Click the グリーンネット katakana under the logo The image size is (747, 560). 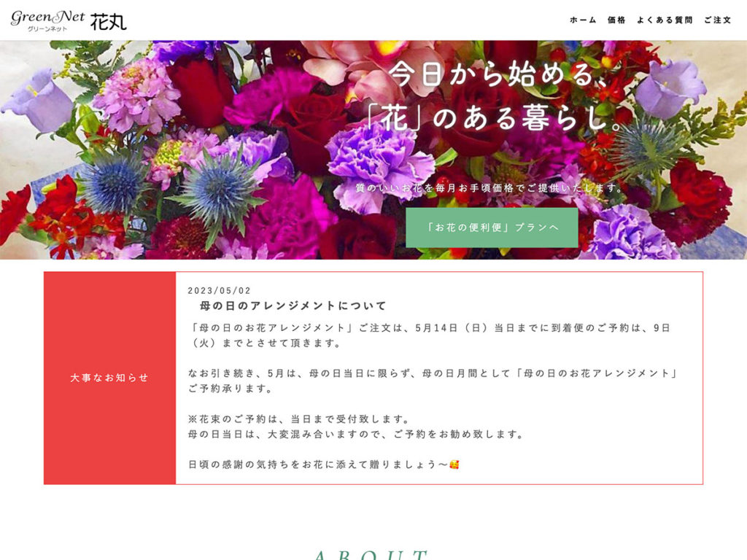[x=47, y=28]
